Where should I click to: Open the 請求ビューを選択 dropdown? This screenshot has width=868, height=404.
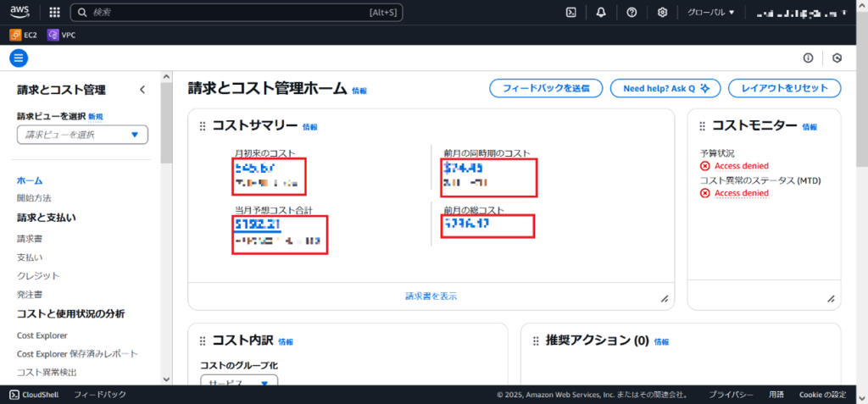[x=82, y=135]
